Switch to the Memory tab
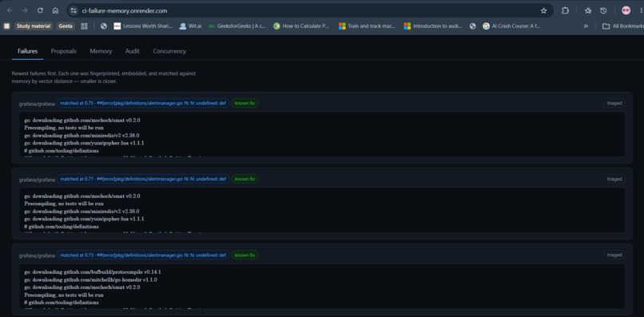Screen dimensions: 644x317 [x=101, y=51]
